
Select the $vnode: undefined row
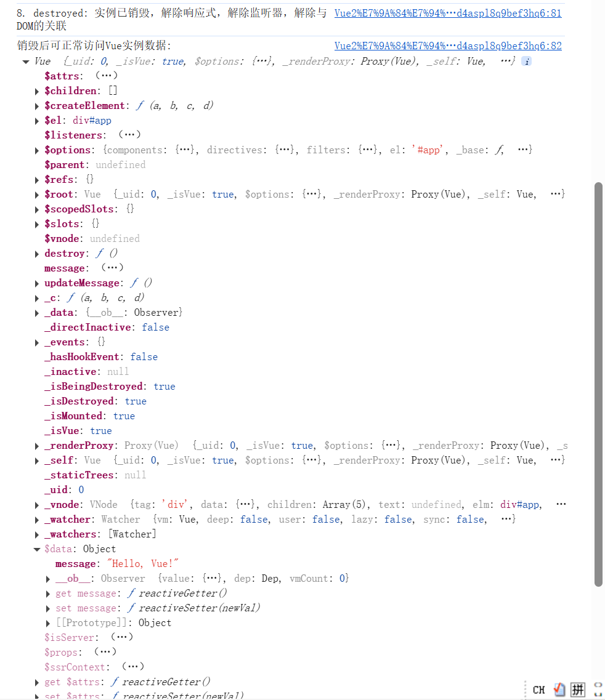pos(92,239)
